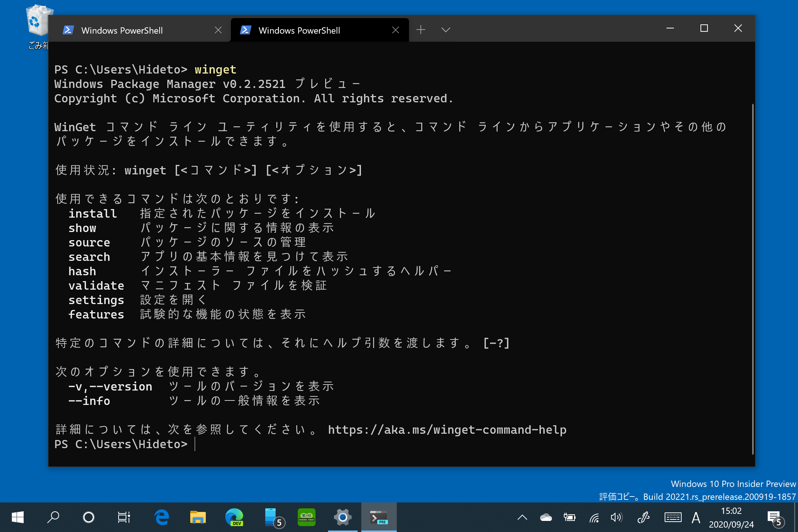The width and height of the screenshot is (798, 532).
Task: Click the 'v0.2.2521' version text
Action: (254, 84)
